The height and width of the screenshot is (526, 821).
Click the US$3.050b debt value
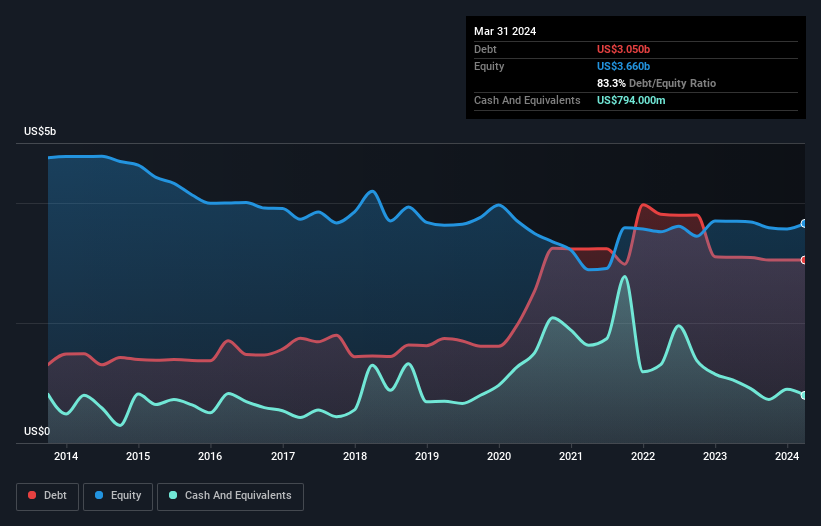(x=623, y=49)
